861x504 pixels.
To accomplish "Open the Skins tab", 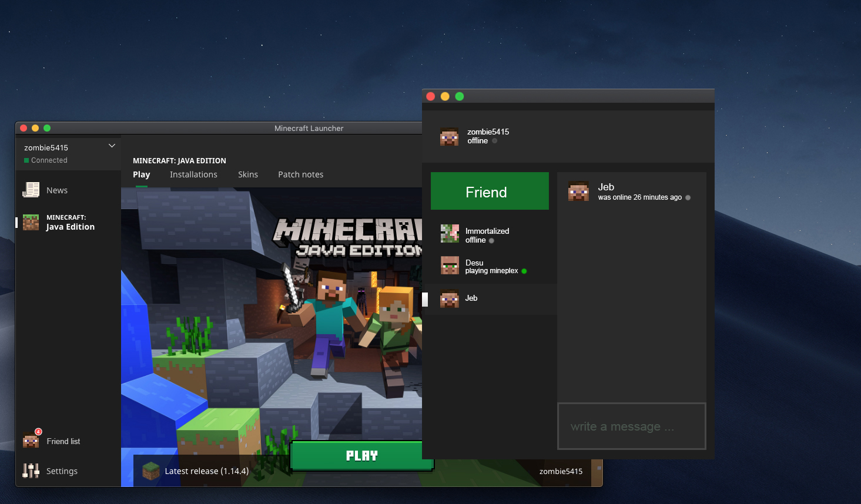I will point(248,174).
